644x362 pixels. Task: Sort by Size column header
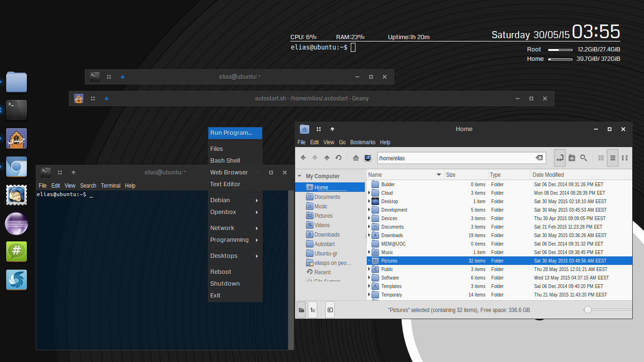[x=466, y=175]
